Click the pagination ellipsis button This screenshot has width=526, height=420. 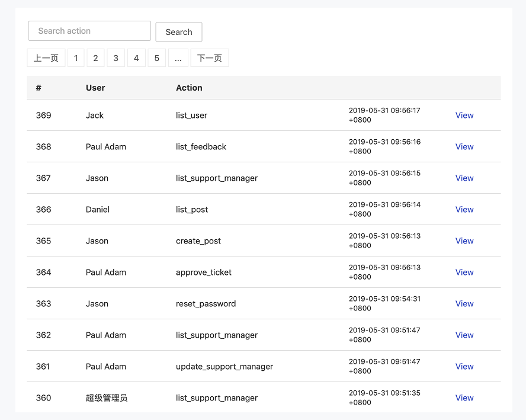[178, 58]
